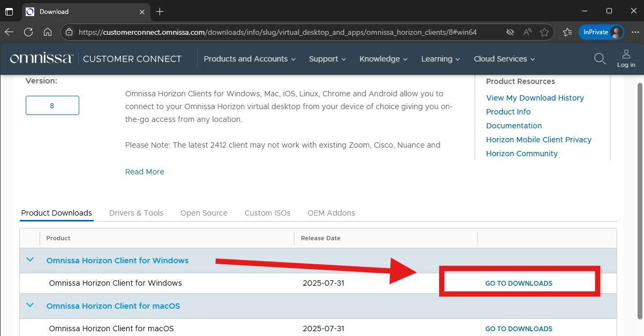The height and width of the screenshot is (336, 644).
Task: Open View My Download History link
Action: 535,98
